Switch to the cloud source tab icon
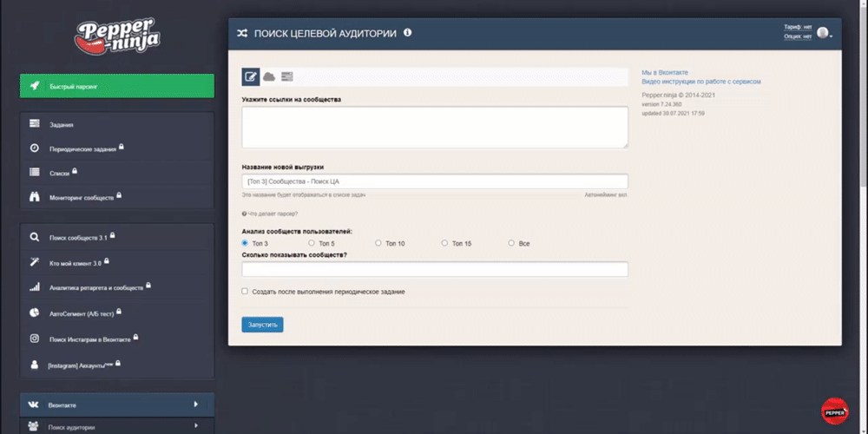This screenshot has width=868, height=434. pos(269,77)
